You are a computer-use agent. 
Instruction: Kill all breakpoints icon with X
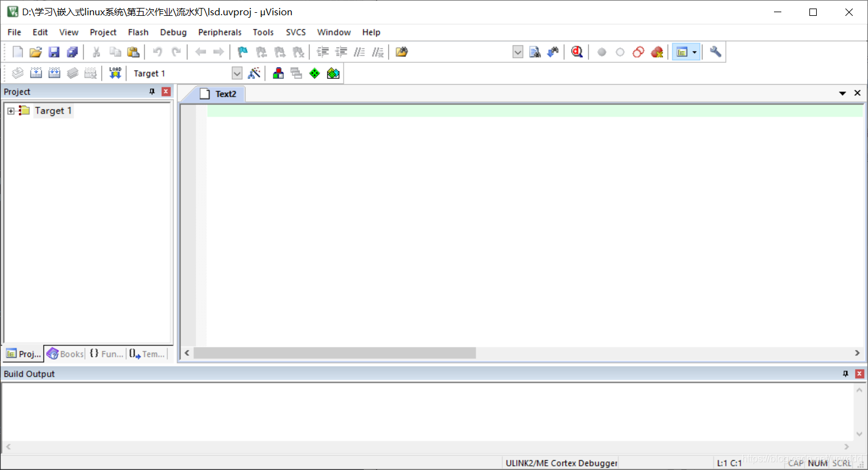(657, 52)
